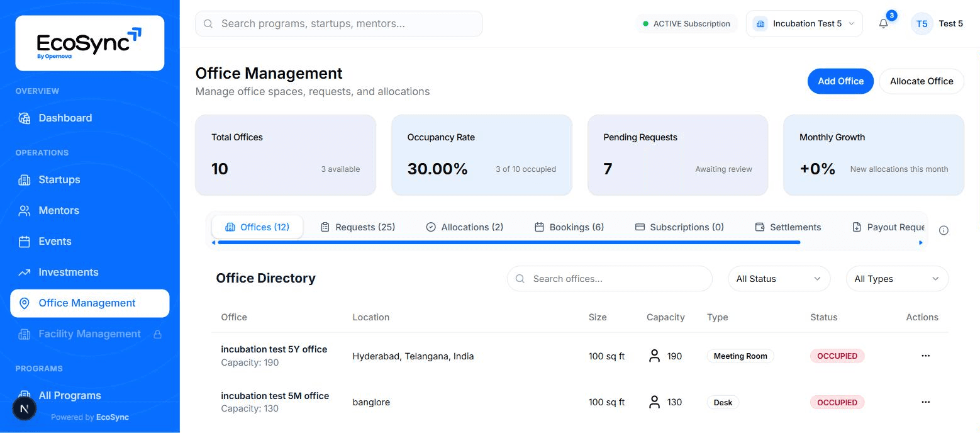Click the Test 5 username
Screen dimensions: 980x433
pos(950,24)
